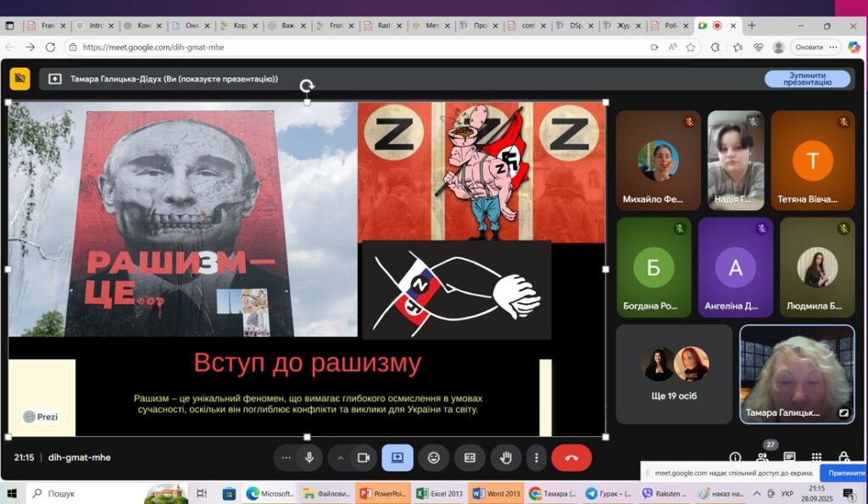
Task: Turn on captions in Meet
Action: tap(470, 457)
